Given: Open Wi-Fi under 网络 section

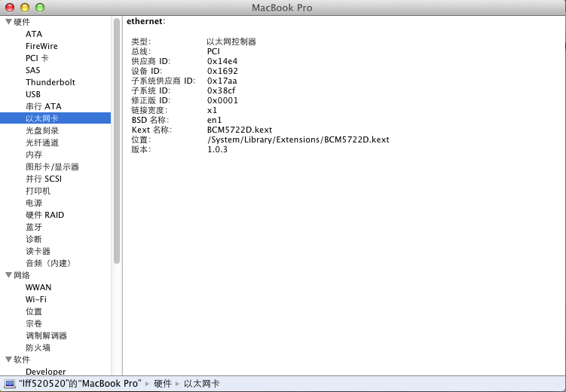Looking at the screenshot, I should (x=36, y=299).
